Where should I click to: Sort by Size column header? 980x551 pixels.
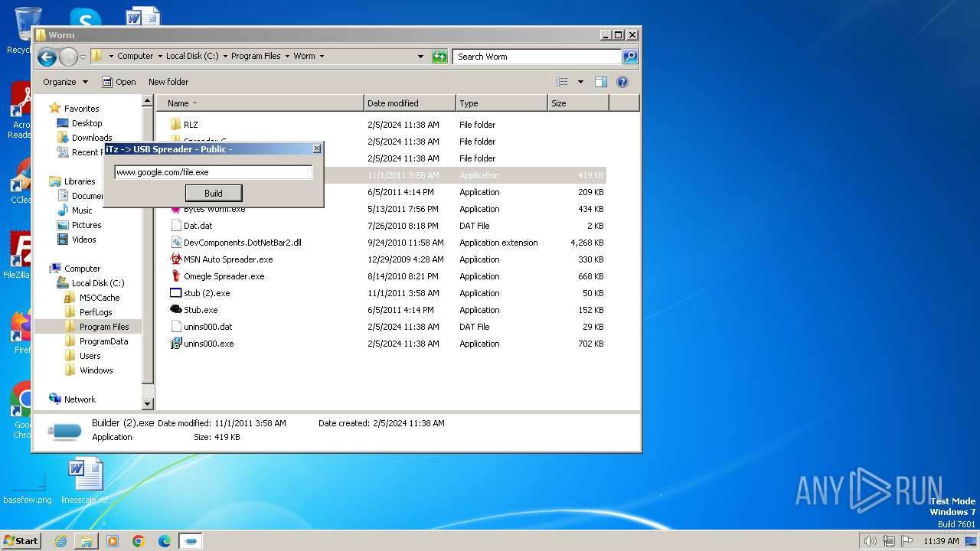pyautogui.click(x=578, y=103)
